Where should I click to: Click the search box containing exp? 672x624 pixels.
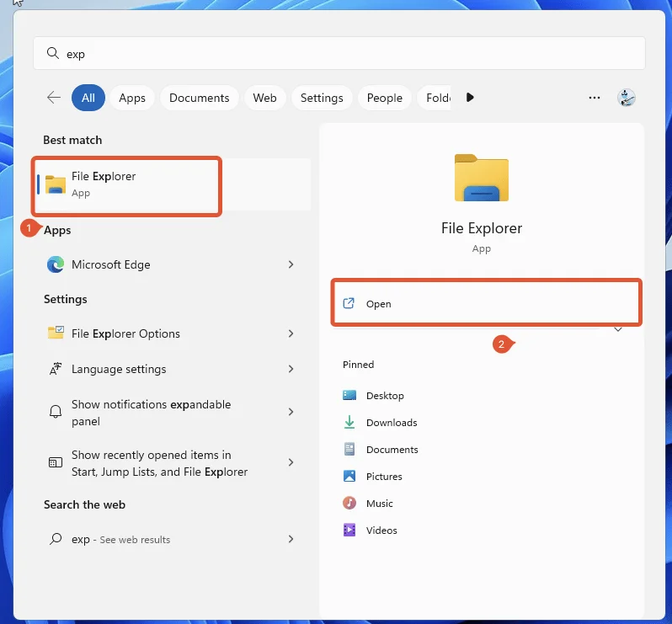(339, 54)
